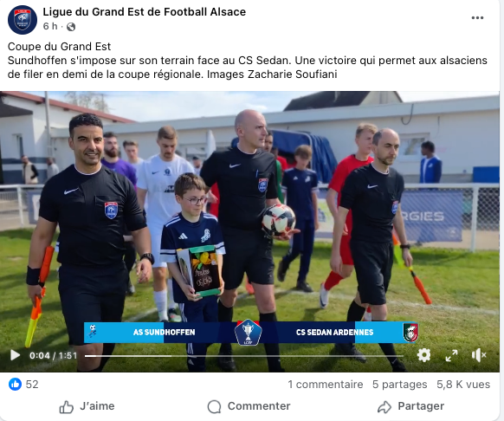Viewport: 504px width, 421px height.
Task: Click the Ligue du Grand Est profile picture
Action: click(23, 20)
